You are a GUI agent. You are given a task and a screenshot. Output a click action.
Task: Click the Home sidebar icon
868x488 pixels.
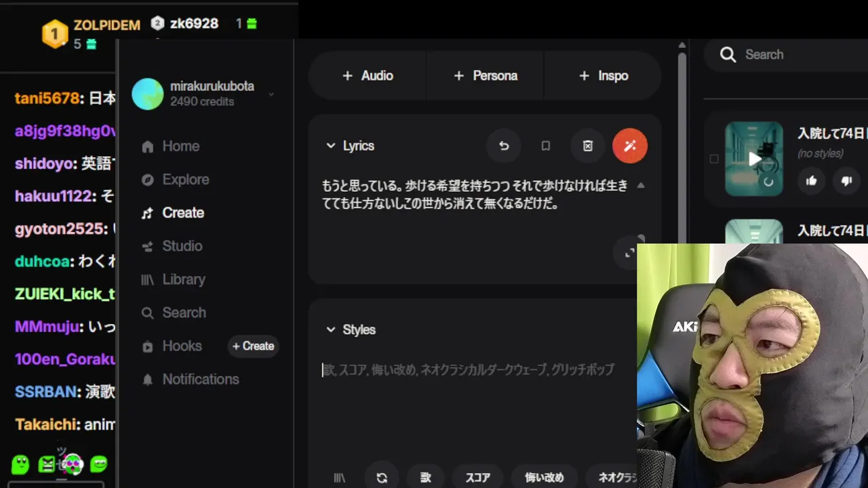tap(148, 146)
